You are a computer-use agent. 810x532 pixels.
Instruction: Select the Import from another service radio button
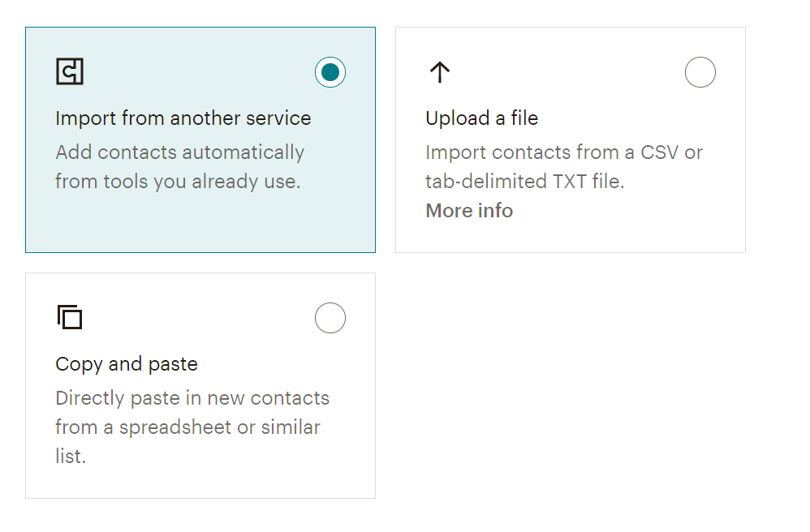point(330,72)
